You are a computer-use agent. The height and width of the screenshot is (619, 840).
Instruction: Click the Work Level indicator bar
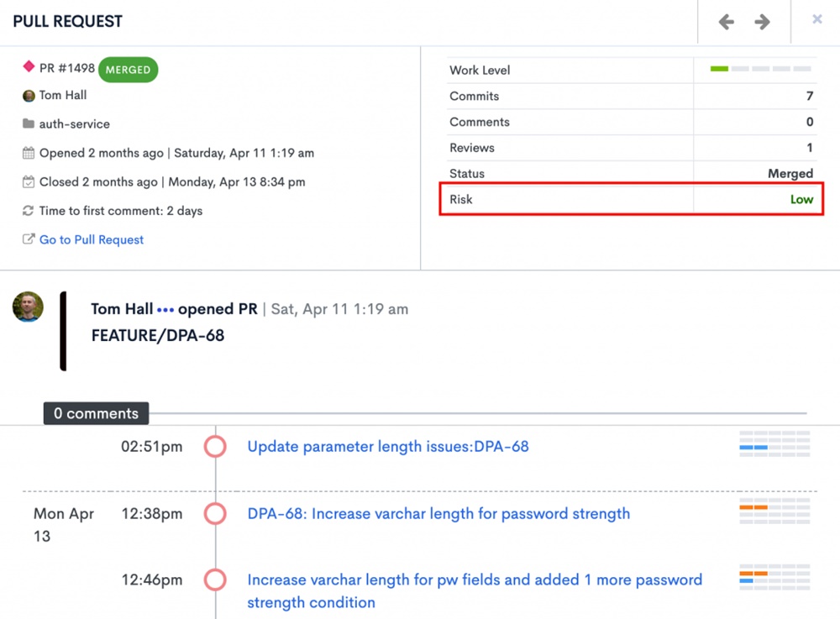[761, 69]
